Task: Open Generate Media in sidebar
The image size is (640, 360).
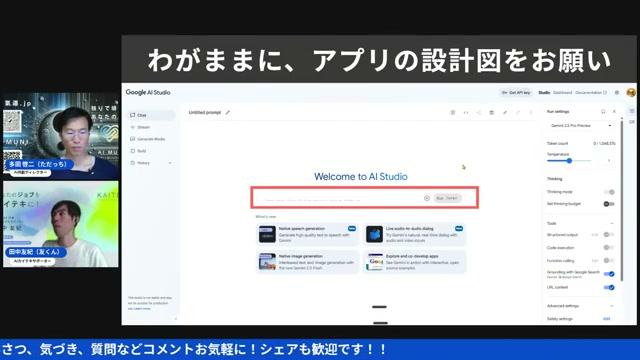Action: (151, 139)
